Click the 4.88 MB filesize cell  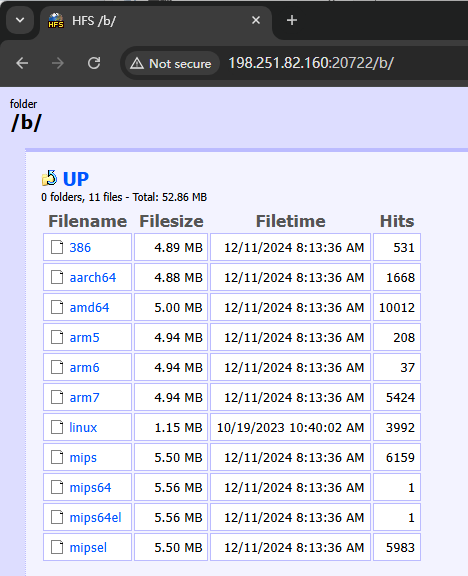tap(171, 277)
